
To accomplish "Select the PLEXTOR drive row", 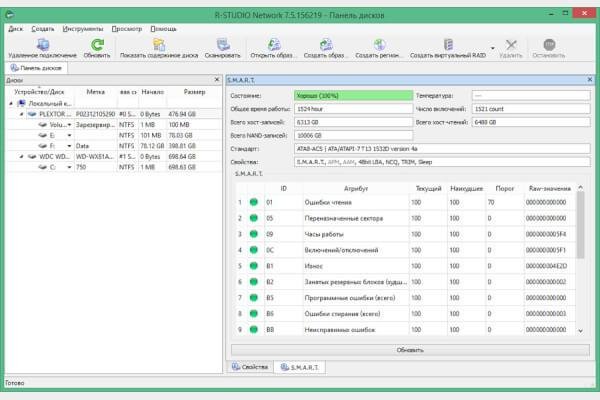I will coord(115,114).
